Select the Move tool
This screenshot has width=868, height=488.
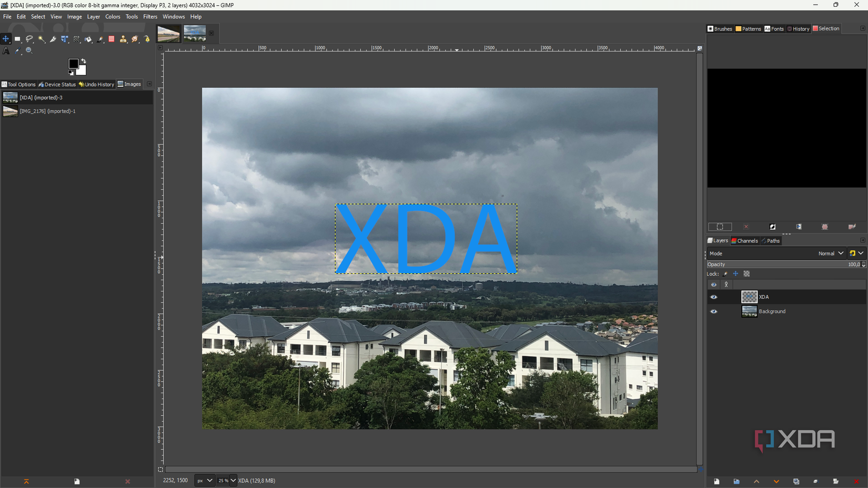[6, 39]
